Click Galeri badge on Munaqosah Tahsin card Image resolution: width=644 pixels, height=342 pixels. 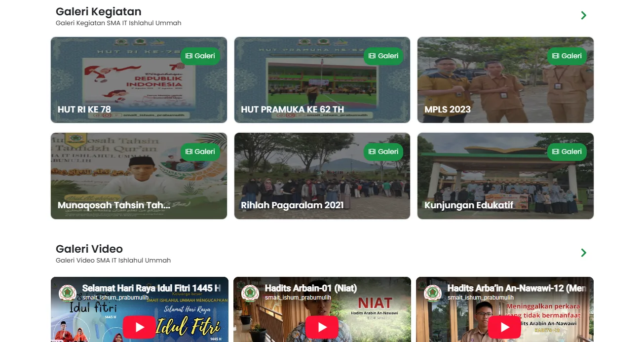[200, 152]
